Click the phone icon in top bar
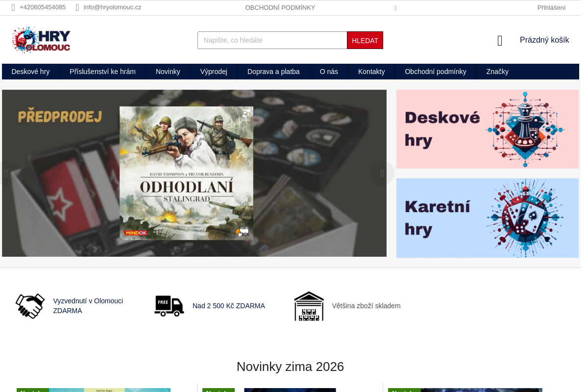This screenshot has width=588, height=392. [x=13, y=7]
